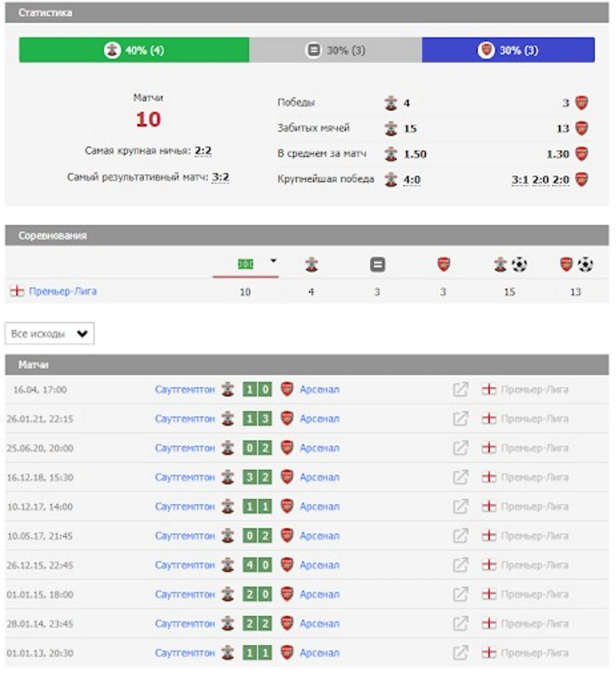Click Arsenal crest in the Крупнейшая победа row
Image resolution: width=616 pixels, height=678 pixels.
(x=582, y=180)
